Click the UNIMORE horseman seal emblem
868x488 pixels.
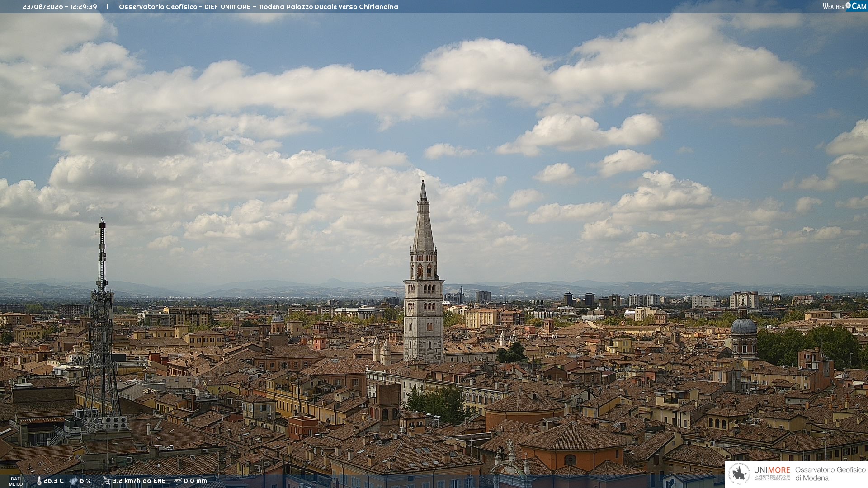(740, 474)
